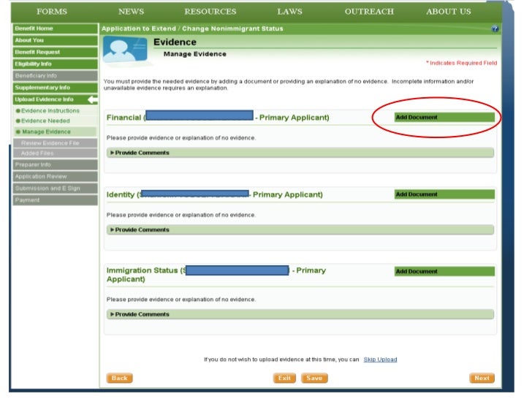Click the Exit button
The height and width of the screenshot is (399, 532).
[x=284, y=378]
